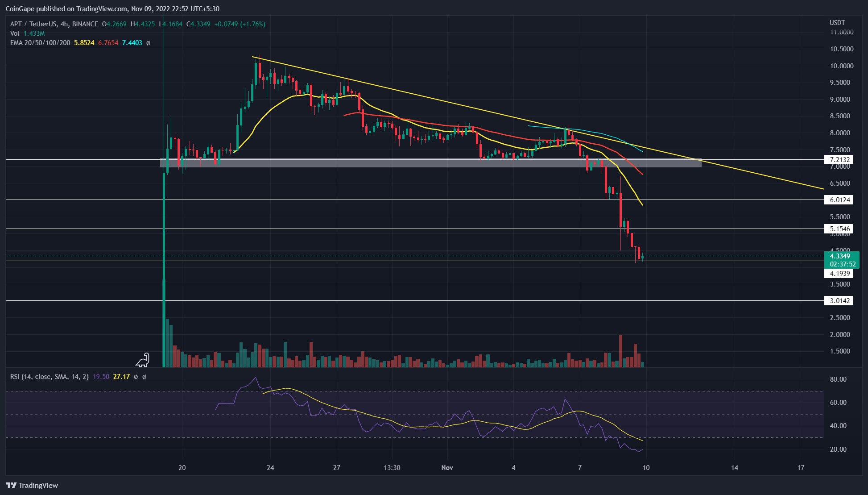Click the first empty-value symbol in RSI legend
The image size is (868, 495).
[136, 377]
